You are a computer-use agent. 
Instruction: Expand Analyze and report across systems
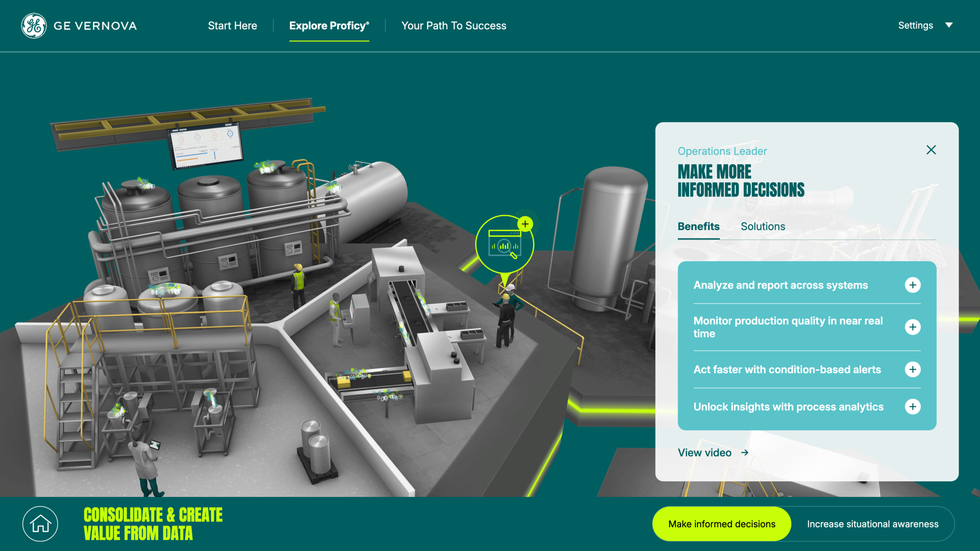[x=807, y=285]
